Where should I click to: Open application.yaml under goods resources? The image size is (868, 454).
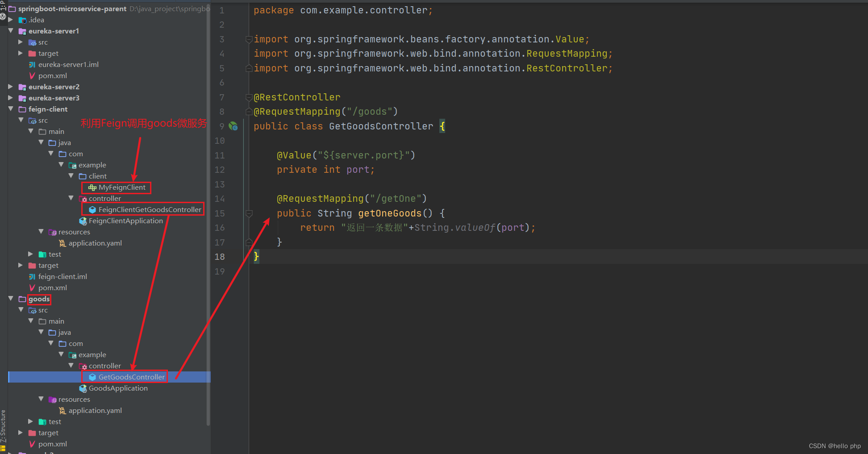pyautogui.click(x=95, y=411)
